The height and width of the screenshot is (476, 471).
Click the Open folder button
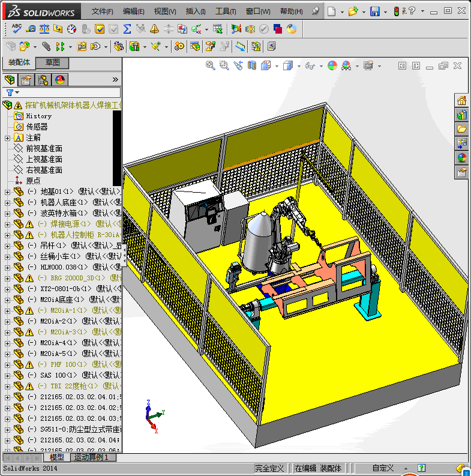tap(353, 11)
